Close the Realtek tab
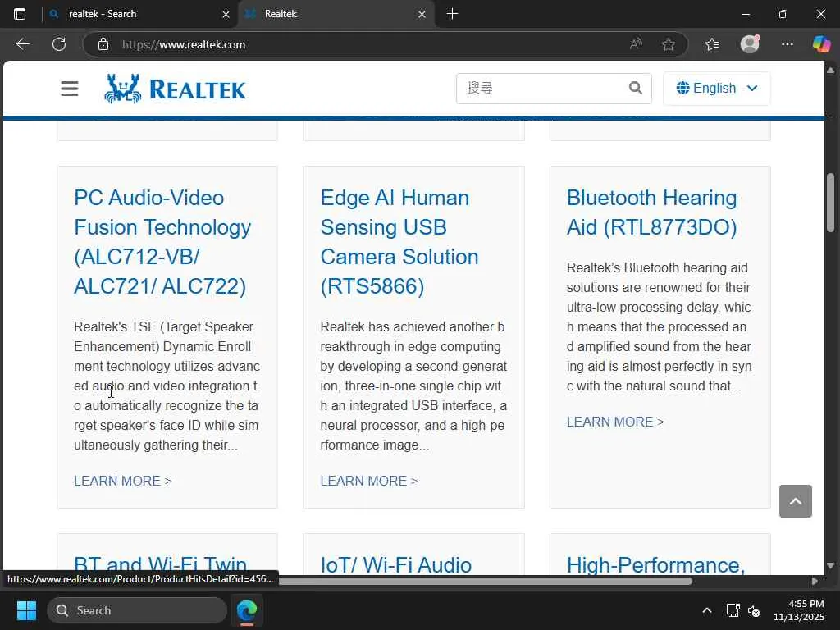Screen dimensions: 840x630 pos(422,15)
